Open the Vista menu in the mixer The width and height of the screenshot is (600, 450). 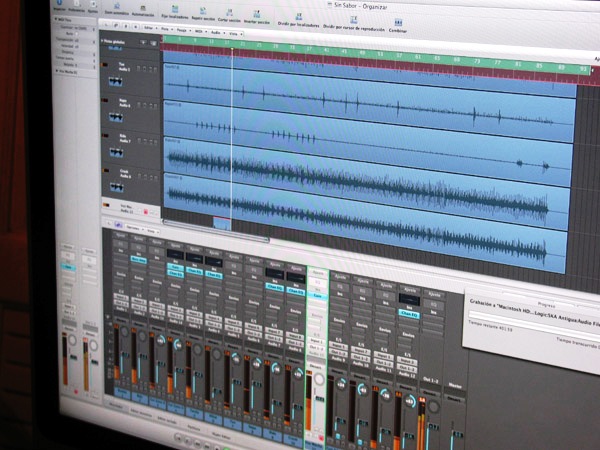click(x=153, y=231)
